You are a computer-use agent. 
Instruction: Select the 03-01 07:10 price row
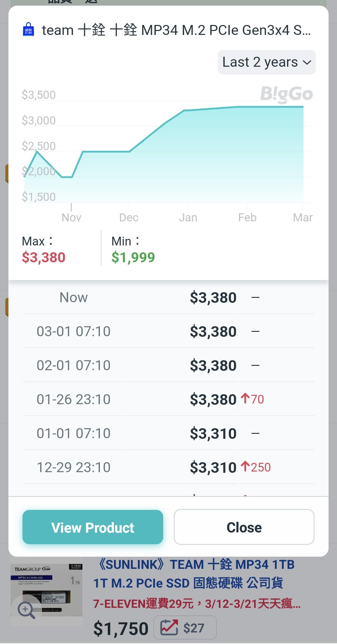168,331
